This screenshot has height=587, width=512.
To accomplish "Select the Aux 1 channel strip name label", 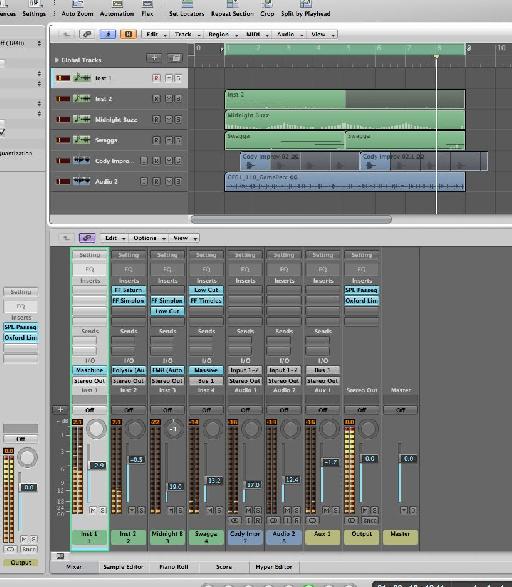I will pos(323,537).
